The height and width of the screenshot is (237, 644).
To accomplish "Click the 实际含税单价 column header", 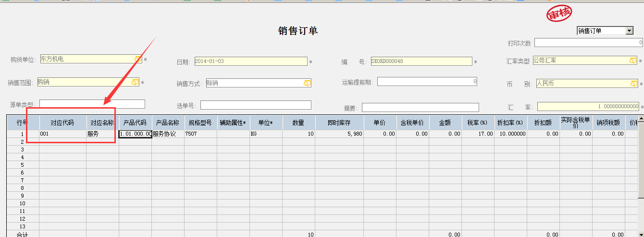I will coord(576,123).
